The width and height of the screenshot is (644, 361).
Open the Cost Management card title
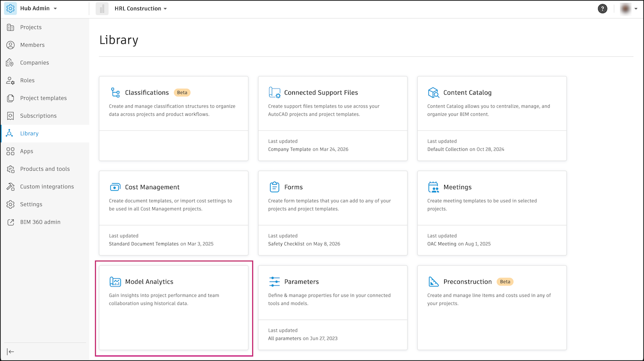[x=152, y=187]
